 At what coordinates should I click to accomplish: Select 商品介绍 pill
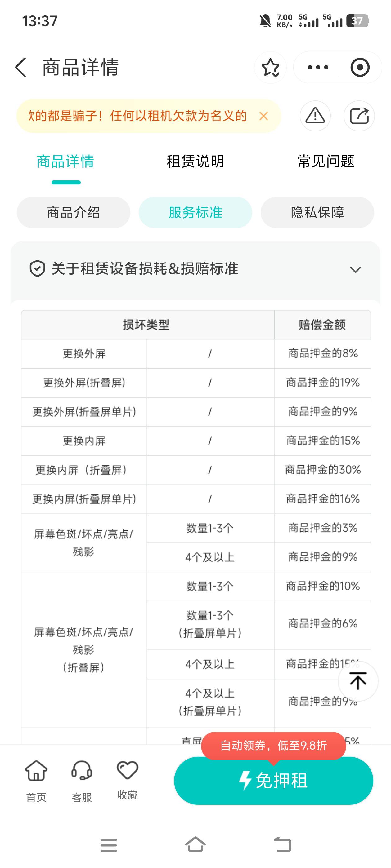pyautogui.click(x=74, y=213)
